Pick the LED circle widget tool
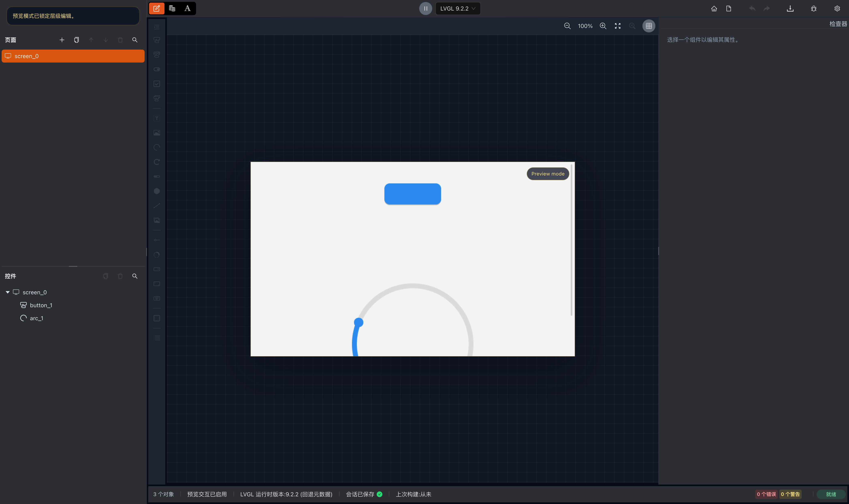The height and width of the screenshot is (504, 849). [157, 191]
